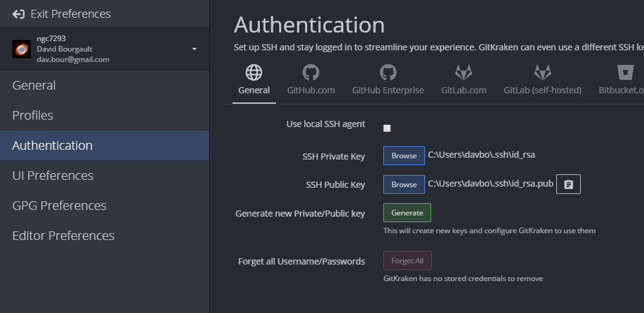Click the globe icon for General
Screen dimensions: 644x313
click(x=254, y=72)
